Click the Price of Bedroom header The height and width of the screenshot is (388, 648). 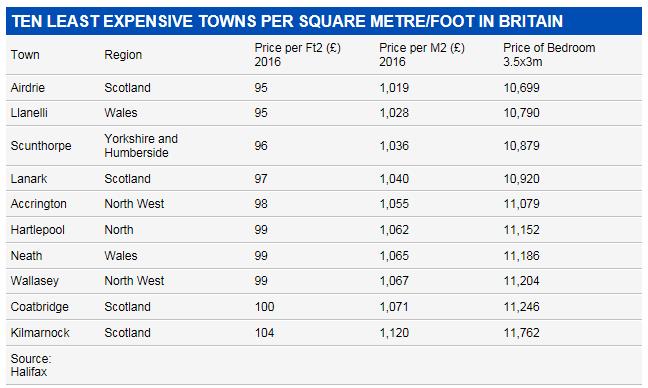tap(549, 55)
